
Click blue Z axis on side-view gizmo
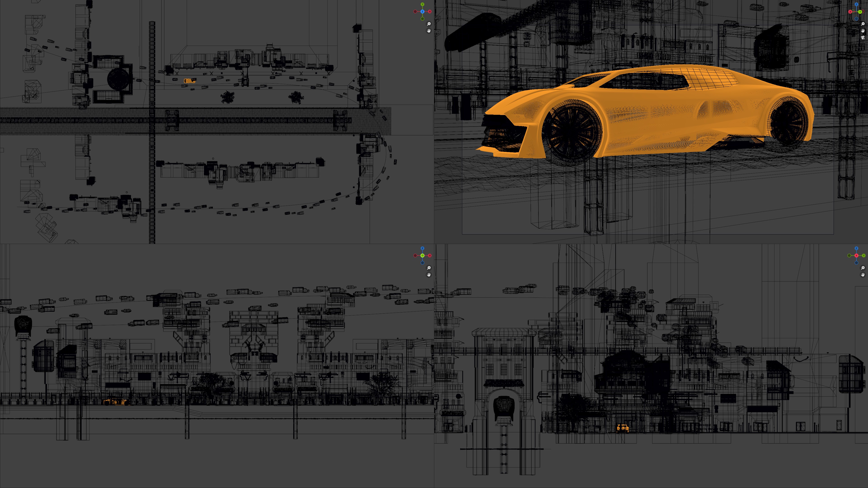[856, 248]
